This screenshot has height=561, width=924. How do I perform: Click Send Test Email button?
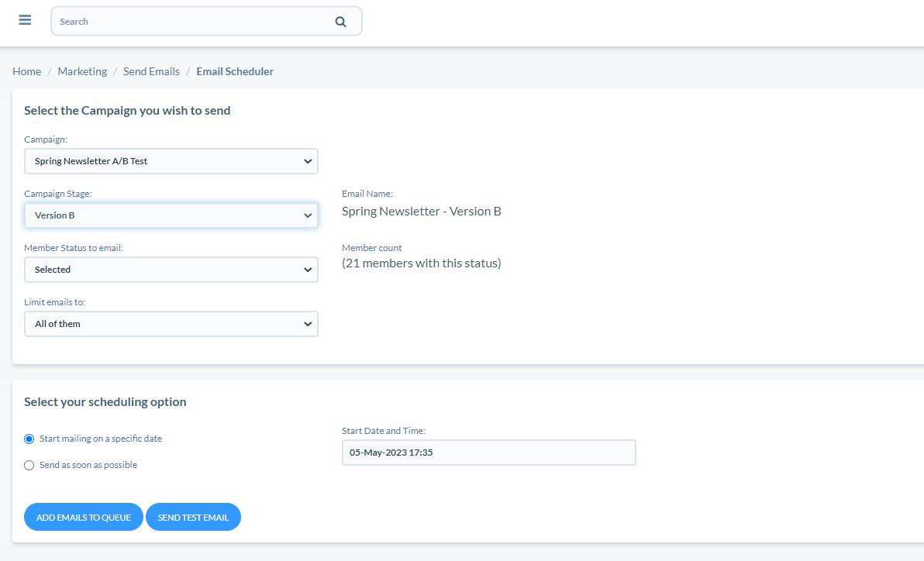(x=193, y=517)
